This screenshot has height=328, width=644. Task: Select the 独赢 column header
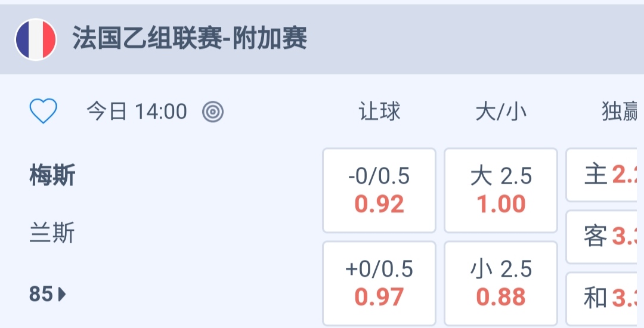tap(620, 112)
